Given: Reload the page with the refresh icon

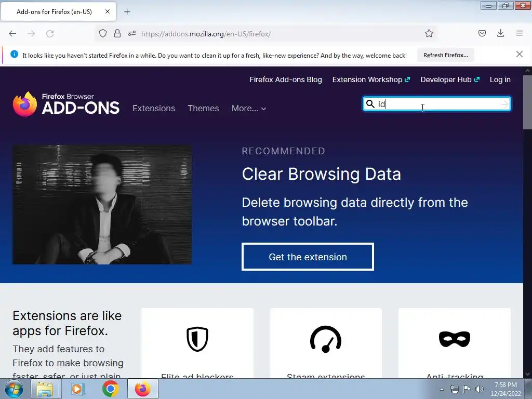Looking at the screenshot, I should [x=50, y=34].
